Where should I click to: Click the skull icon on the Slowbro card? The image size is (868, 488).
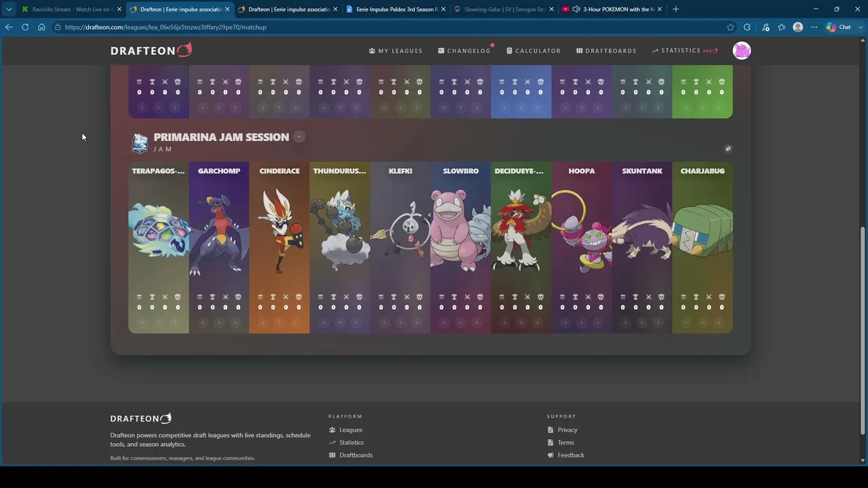(x=480, y=297)
